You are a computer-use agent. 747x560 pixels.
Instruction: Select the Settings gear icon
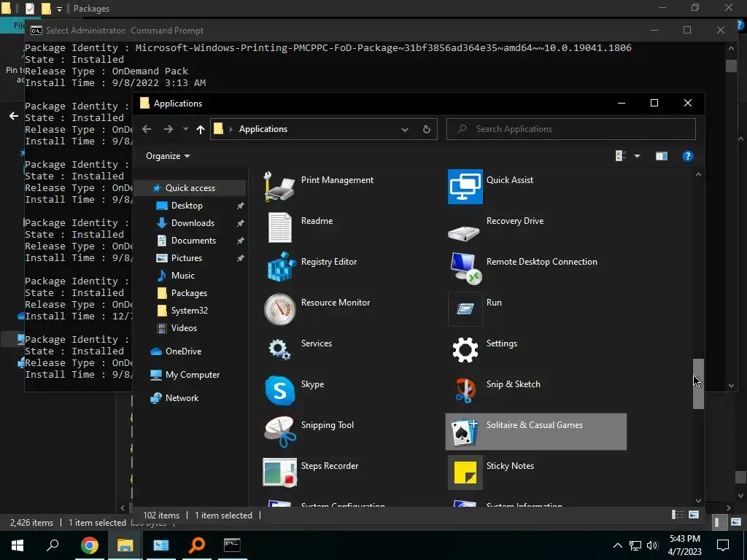tap(465, 350)
